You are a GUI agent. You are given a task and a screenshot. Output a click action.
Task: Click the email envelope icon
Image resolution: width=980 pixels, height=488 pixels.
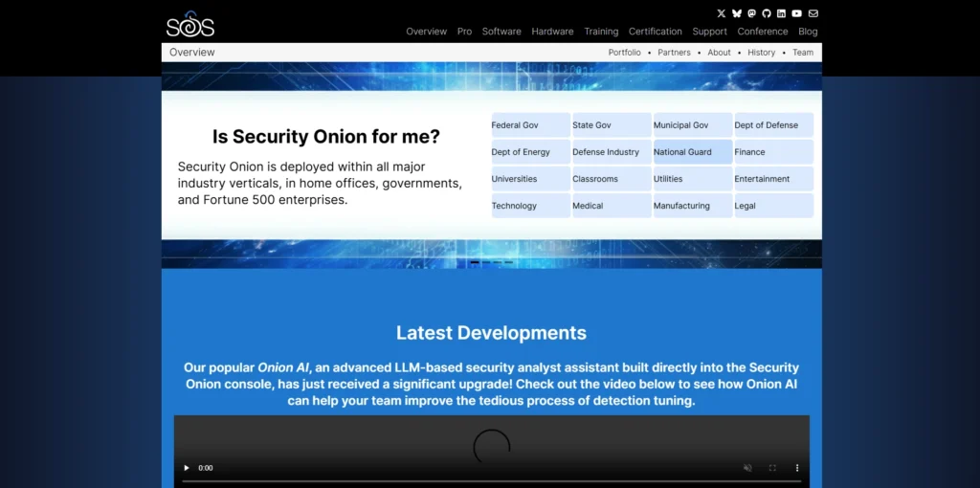[813, 13]
